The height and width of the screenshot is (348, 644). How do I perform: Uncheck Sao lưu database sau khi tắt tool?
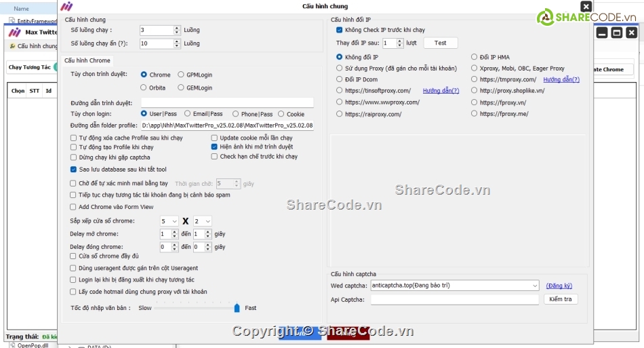tap(73, 170)
